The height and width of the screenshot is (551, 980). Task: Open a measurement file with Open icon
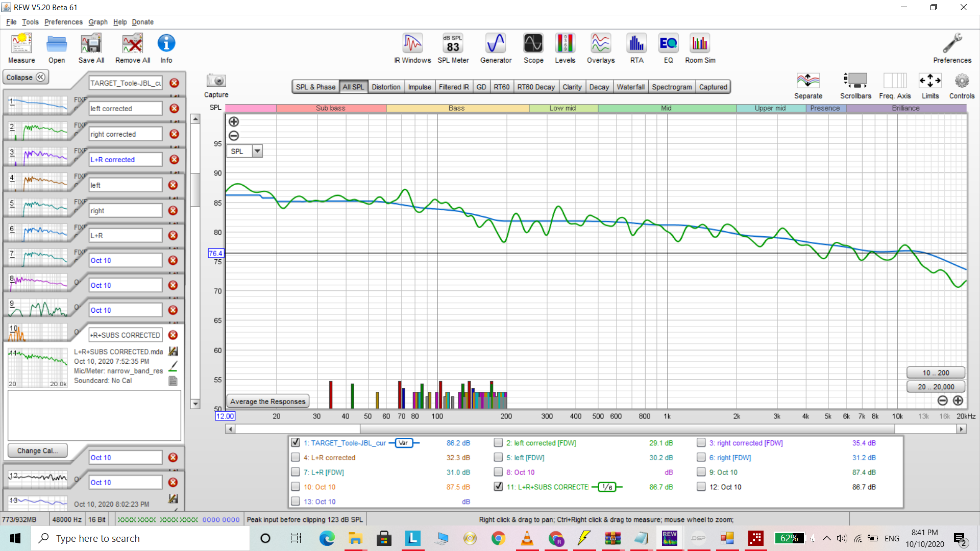coord(57,48)
